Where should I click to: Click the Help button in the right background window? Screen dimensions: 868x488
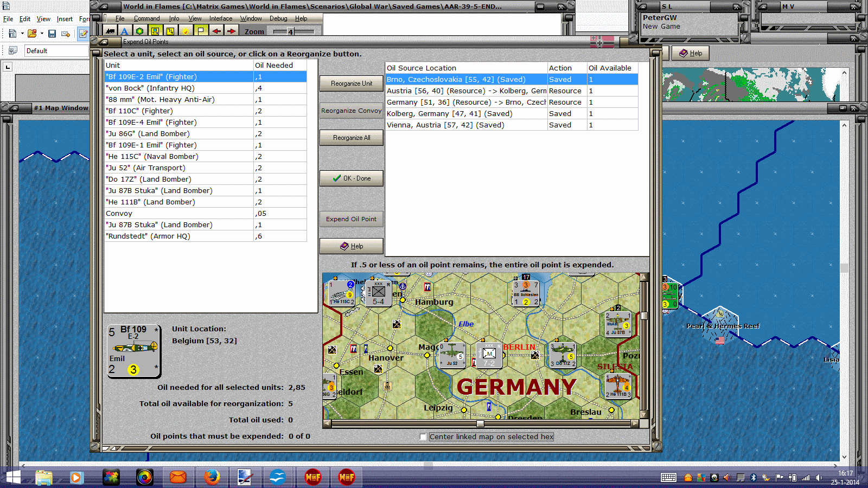pos(691,53)
